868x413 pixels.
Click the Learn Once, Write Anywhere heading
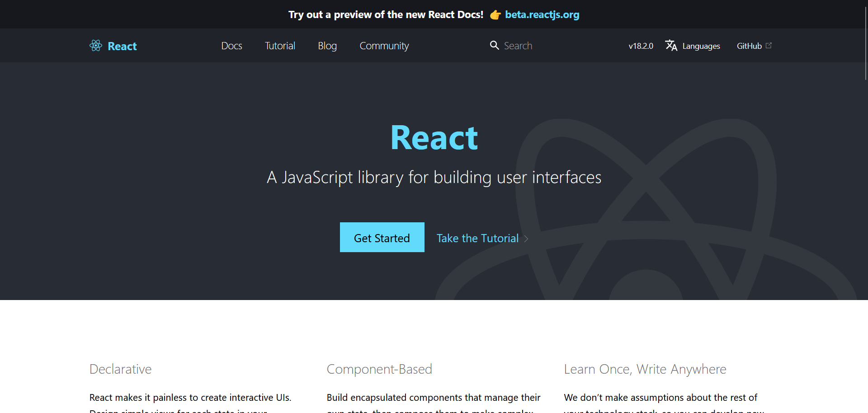coord(645,369)
